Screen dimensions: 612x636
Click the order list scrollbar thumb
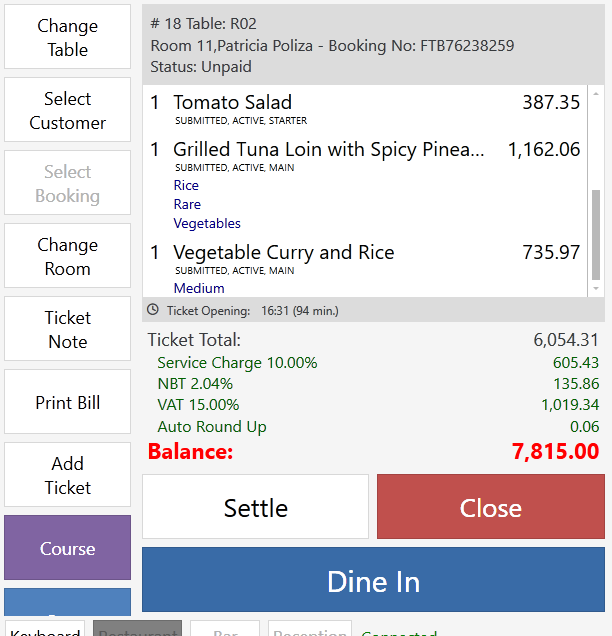596,234
